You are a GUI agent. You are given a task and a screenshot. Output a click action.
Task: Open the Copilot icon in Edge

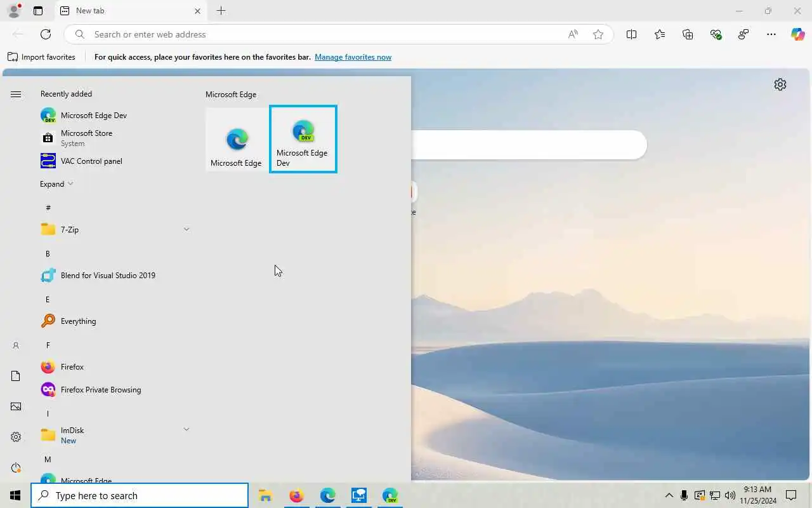(x=797, y=34)
